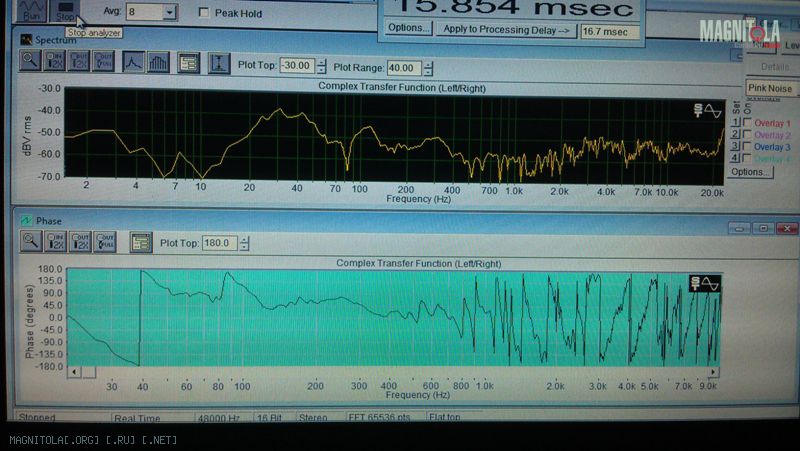This screenshot has width=800, height=451.
Task: Click Spectrum Plot Top value field
Action: click(x=298, y=66)
